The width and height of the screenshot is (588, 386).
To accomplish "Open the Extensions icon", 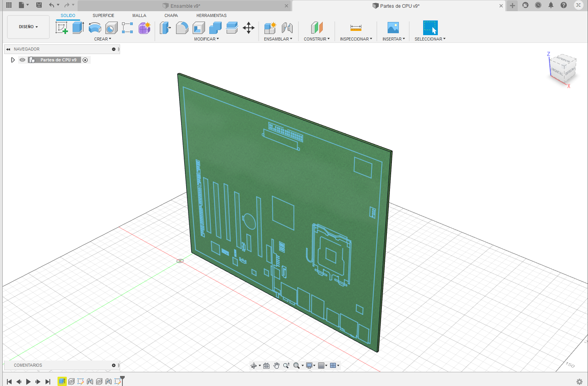I will 525,5.
